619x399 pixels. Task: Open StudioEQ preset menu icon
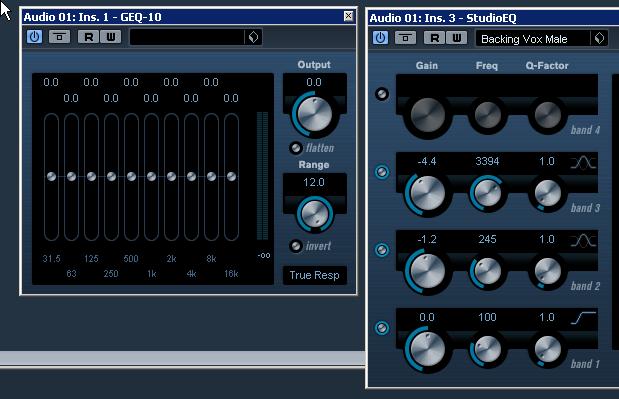pos(599,38)
